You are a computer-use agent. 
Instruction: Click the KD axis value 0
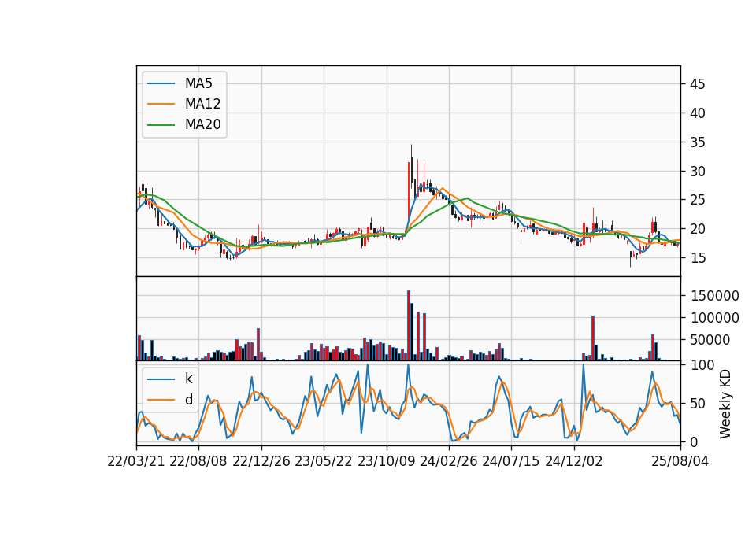[695, 441]
